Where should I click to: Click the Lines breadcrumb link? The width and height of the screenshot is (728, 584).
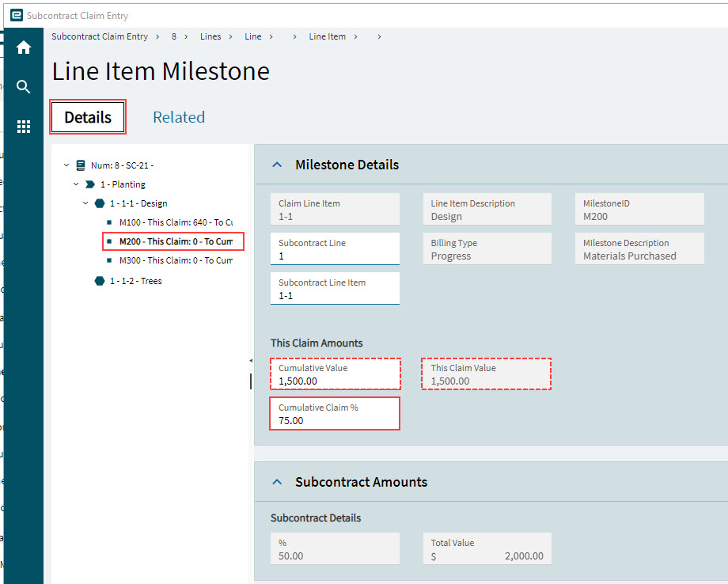click(x=210, y=36)
